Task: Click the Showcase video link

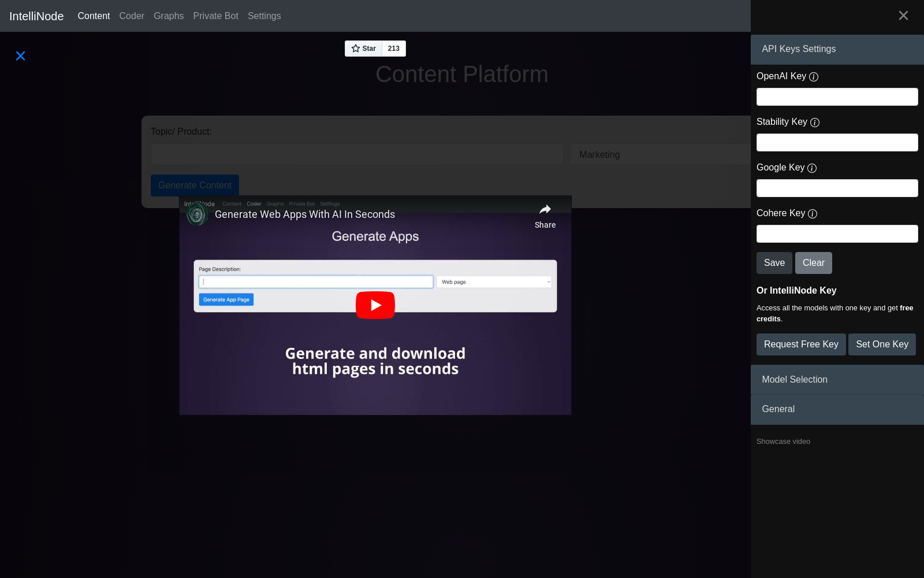Action: 783,442
